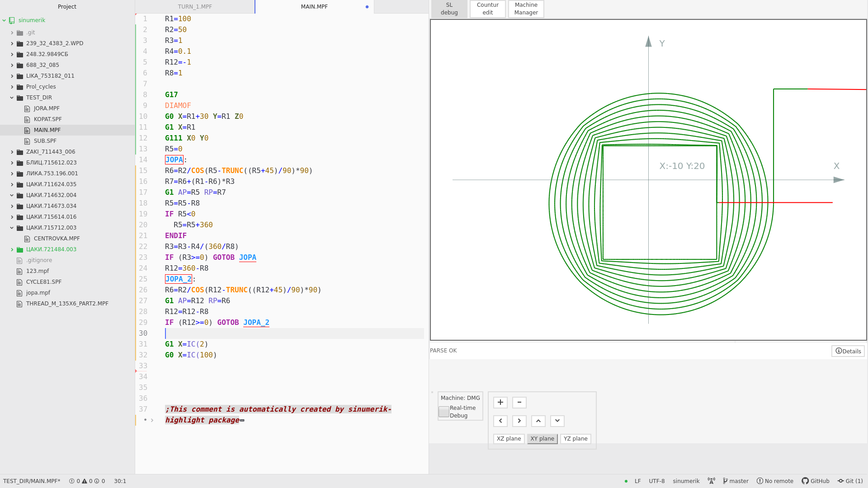Click the fold arrow beside line 37 comment

click(x=152, y=420)
